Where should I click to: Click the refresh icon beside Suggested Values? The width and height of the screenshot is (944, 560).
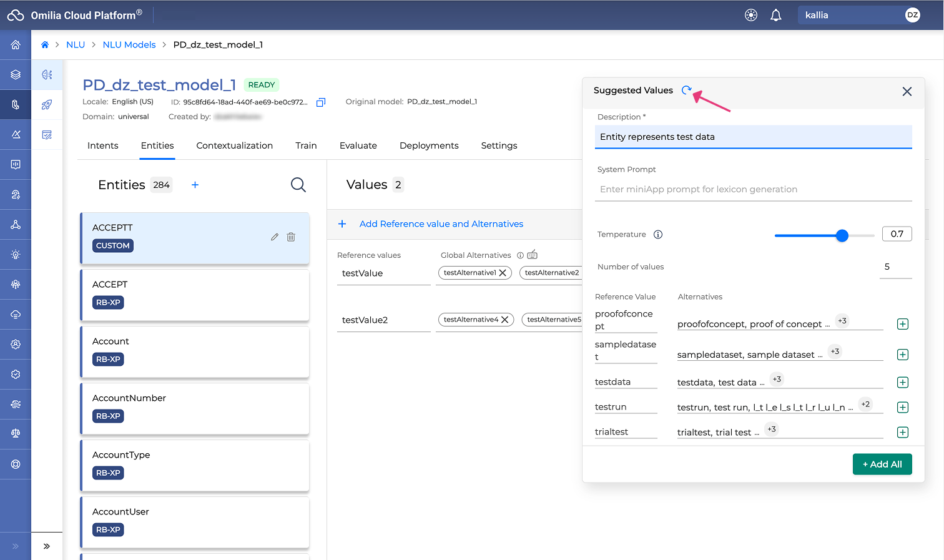pos(686,91)
